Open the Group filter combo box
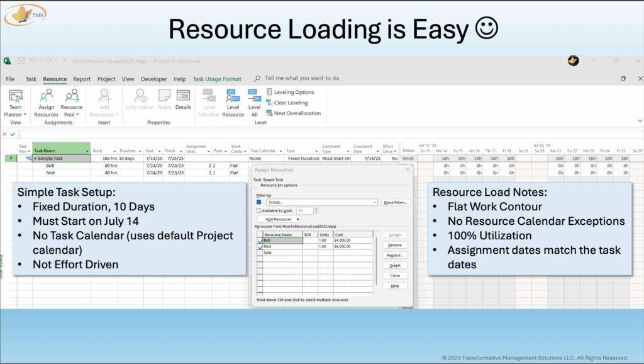644x364 pixels. 321,202
